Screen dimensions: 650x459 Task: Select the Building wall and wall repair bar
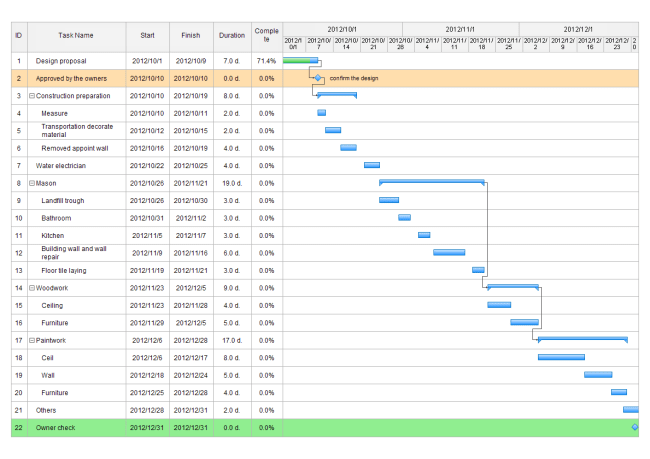point(449,253)
